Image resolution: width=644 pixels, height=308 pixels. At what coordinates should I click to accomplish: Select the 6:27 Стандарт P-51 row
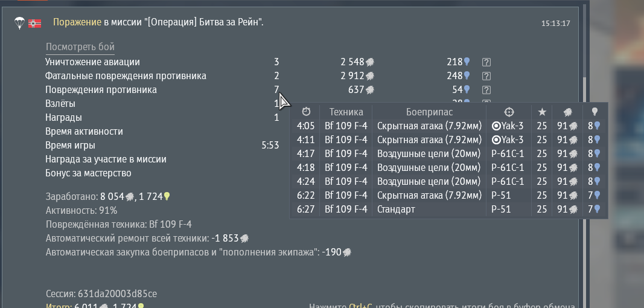[x=448, y=210]
